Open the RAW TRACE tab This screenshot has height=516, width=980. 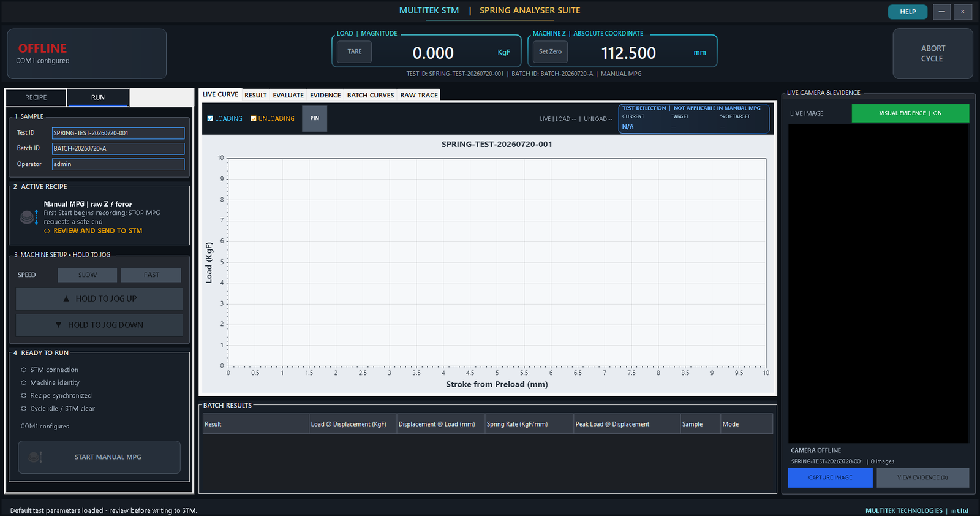click(x=419, y=95)
